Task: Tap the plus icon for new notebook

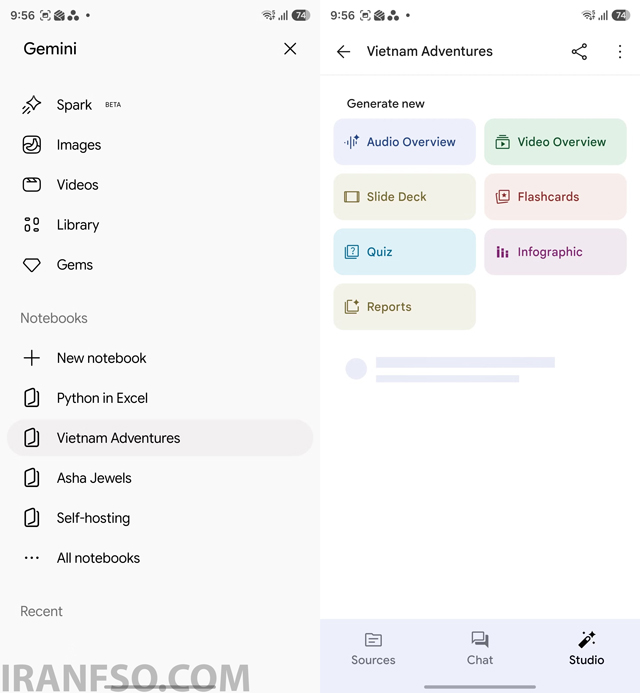Action: click(x=31, y=358)
